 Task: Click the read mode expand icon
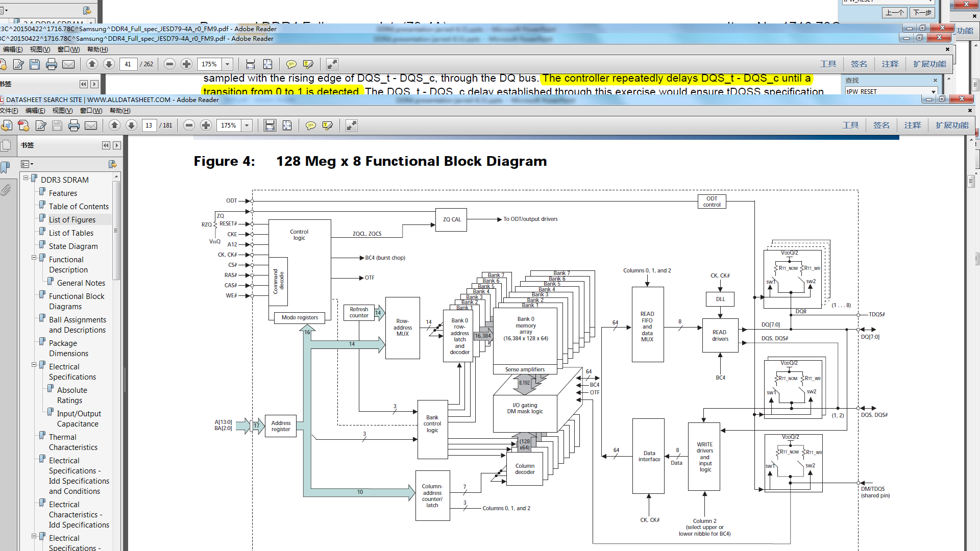351,126
